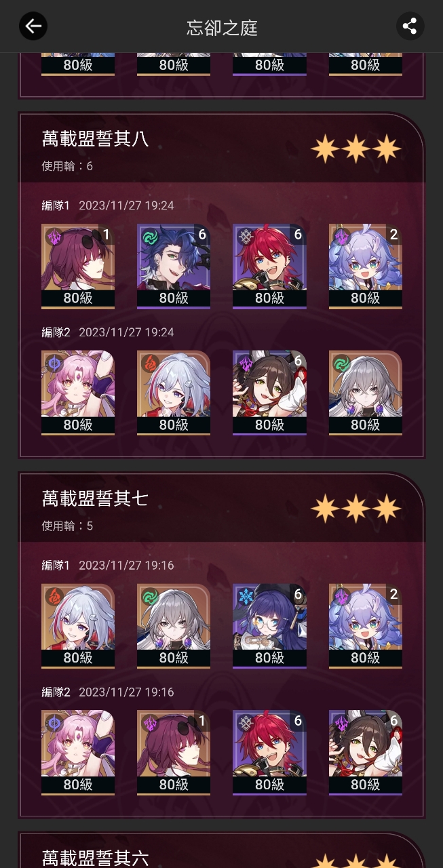Tap lightning element icon on Kafka 其八
This screenshot has height=868, width=443.
pos(54,237)
